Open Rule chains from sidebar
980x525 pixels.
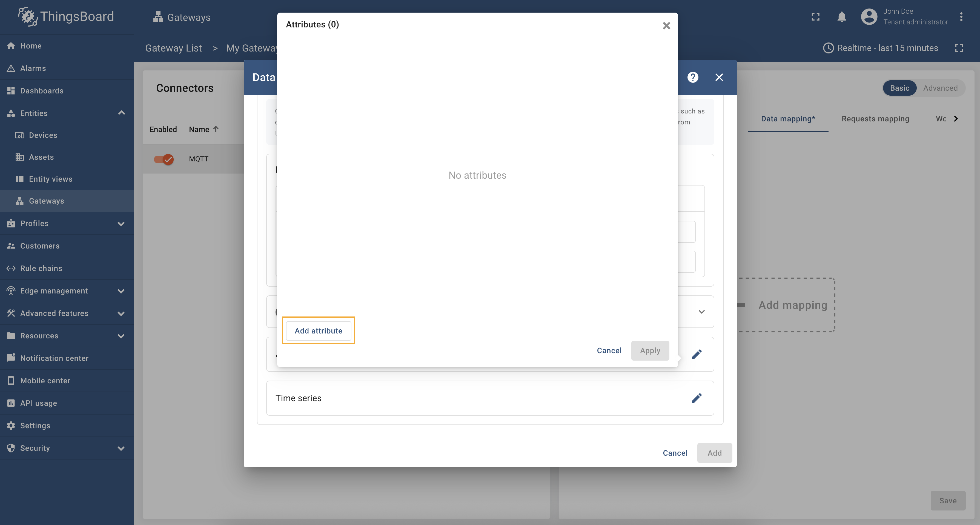click(x=41, y=269)
